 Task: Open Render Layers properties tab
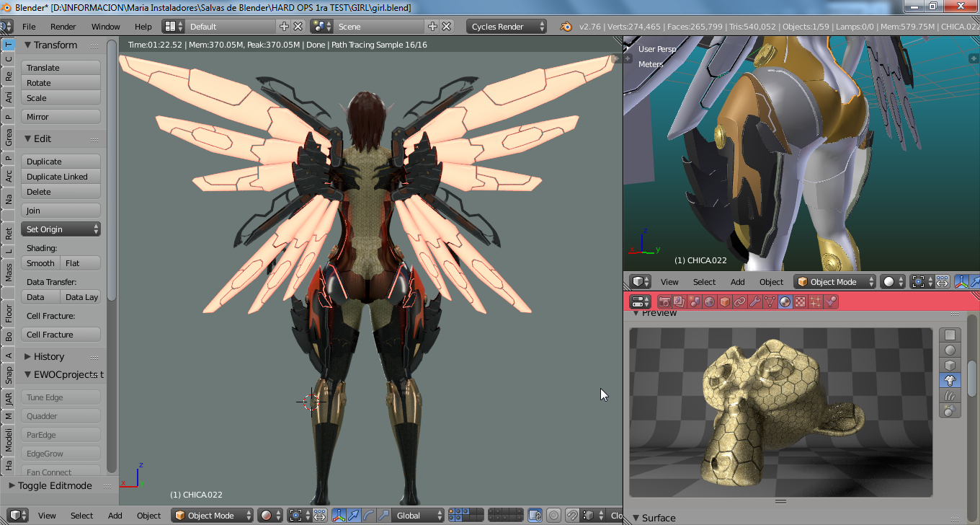pos(680,302)
